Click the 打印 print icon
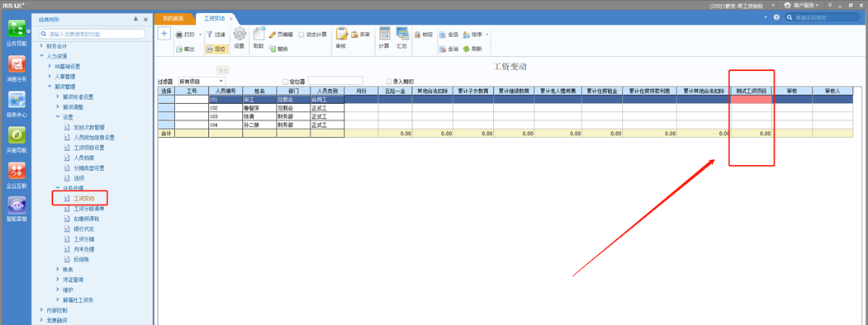This screenshot has height=325, width=868. pyautogui.click(x=179, y=35)
